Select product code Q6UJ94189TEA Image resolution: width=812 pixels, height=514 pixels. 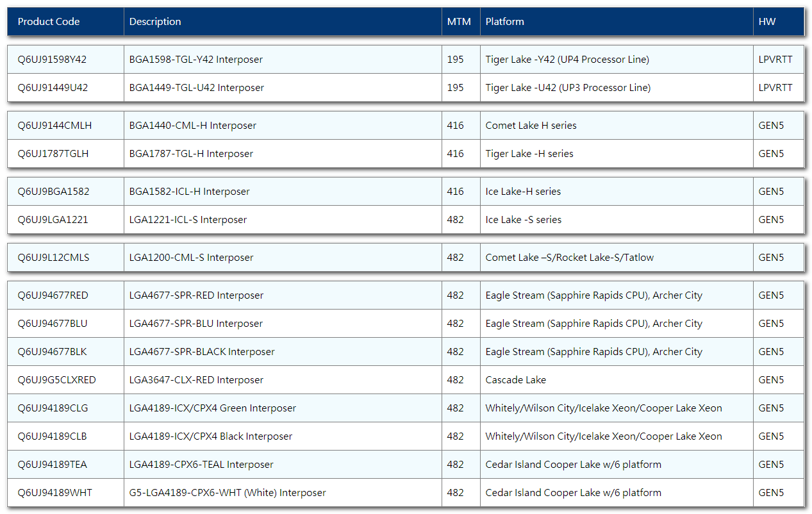click(x=53, y=465)
